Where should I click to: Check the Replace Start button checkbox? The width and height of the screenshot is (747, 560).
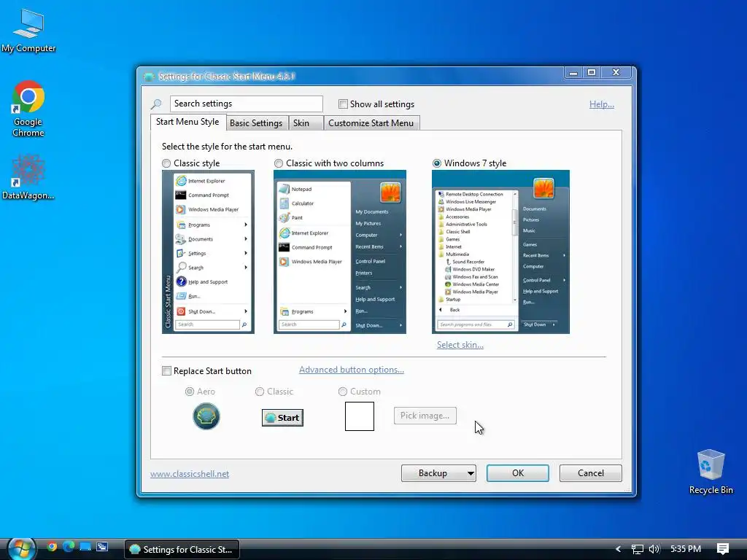click(x=167, y=371)
